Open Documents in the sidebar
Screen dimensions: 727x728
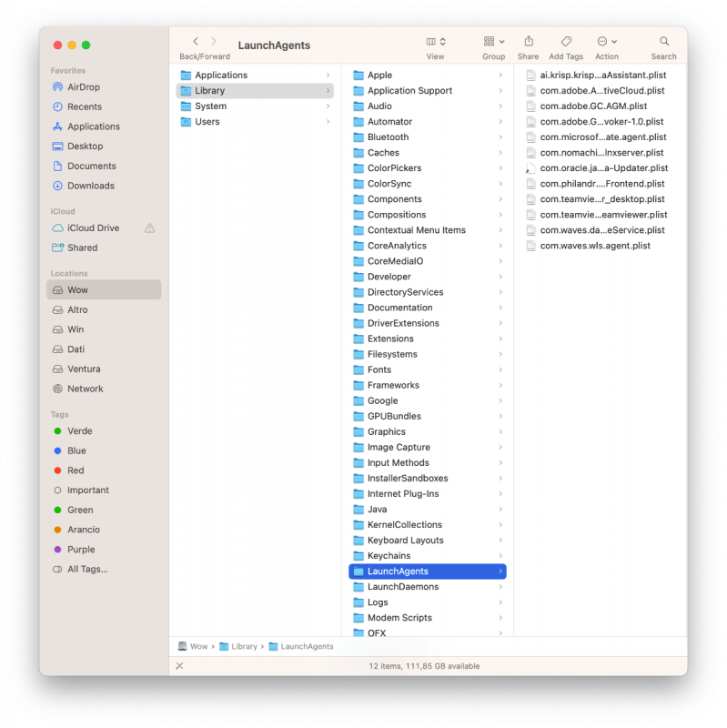point(104,166)
